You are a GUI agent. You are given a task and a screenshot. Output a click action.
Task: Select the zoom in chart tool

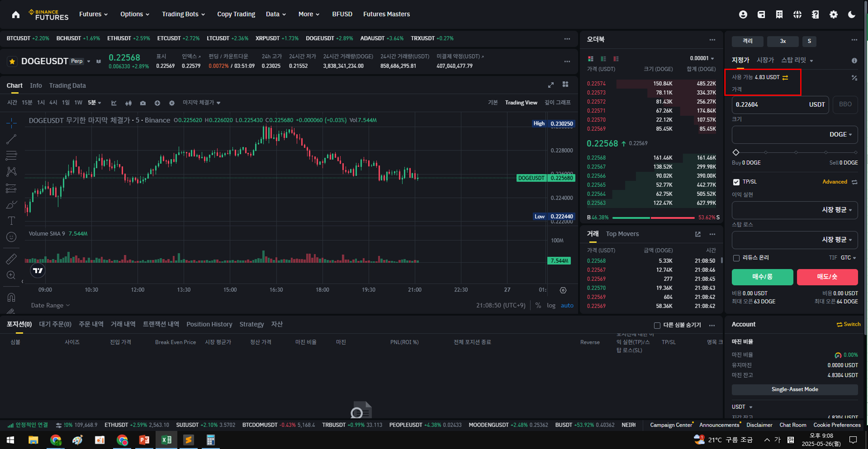pyautogui.click(x=11, y=275)
